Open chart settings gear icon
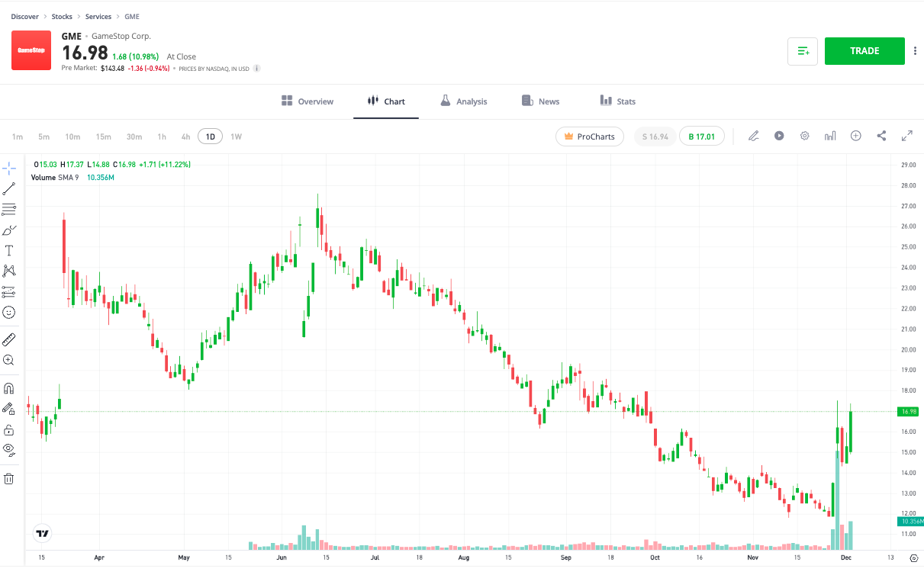This screenshot has width=924, height=575. pos(804,136)
